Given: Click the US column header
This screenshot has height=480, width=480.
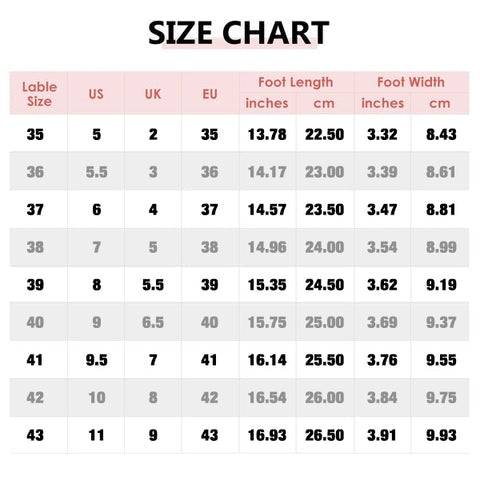Looking at the screenshot, I should (96, 94).
